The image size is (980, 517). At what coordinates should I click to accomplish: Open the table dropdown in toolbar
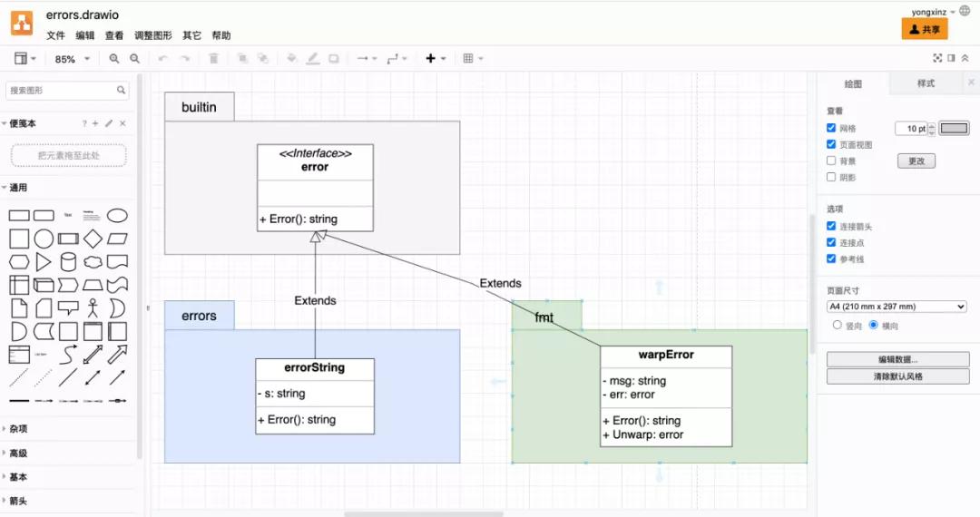[473, 58]
